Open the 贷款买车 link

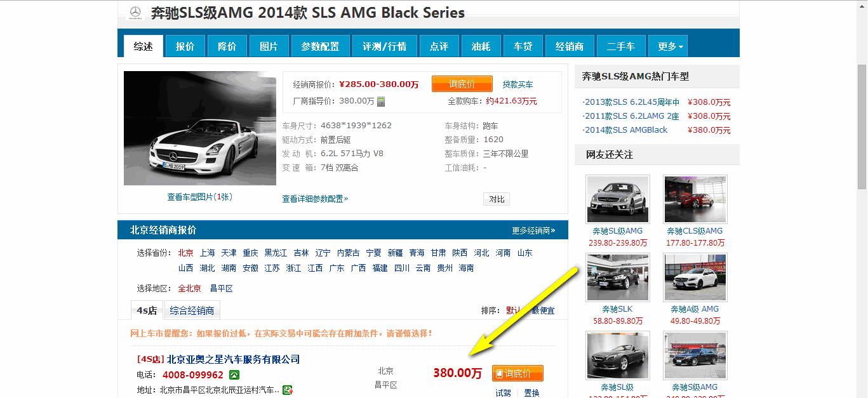(x=518, y=84)
